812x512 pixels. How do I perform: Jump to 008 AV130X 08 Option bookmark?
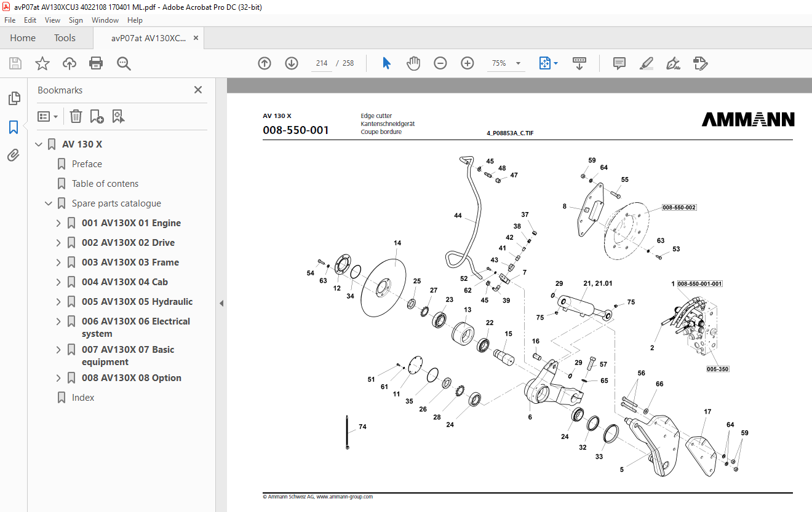pos(132,378)
